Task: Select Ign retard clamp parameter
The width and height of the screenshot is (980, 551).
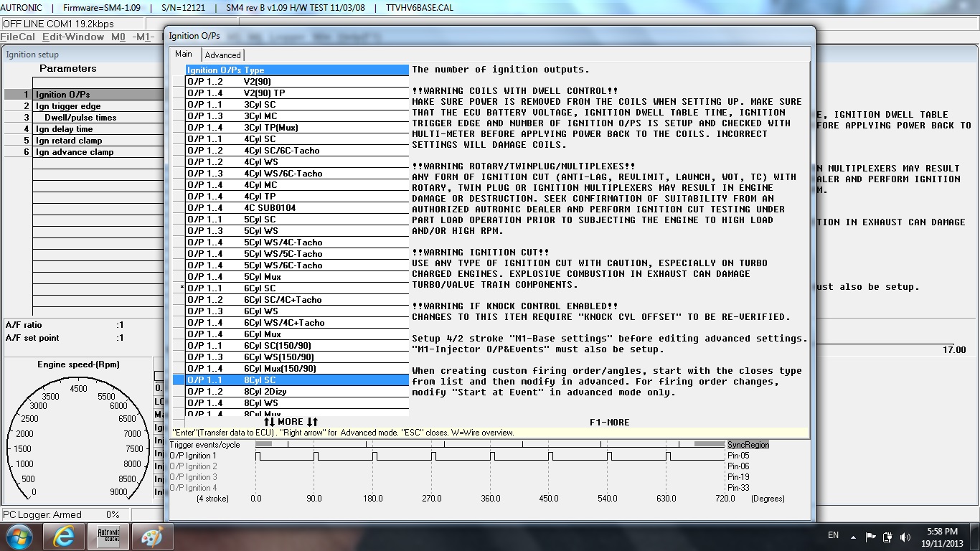Action: pos(84,141)
